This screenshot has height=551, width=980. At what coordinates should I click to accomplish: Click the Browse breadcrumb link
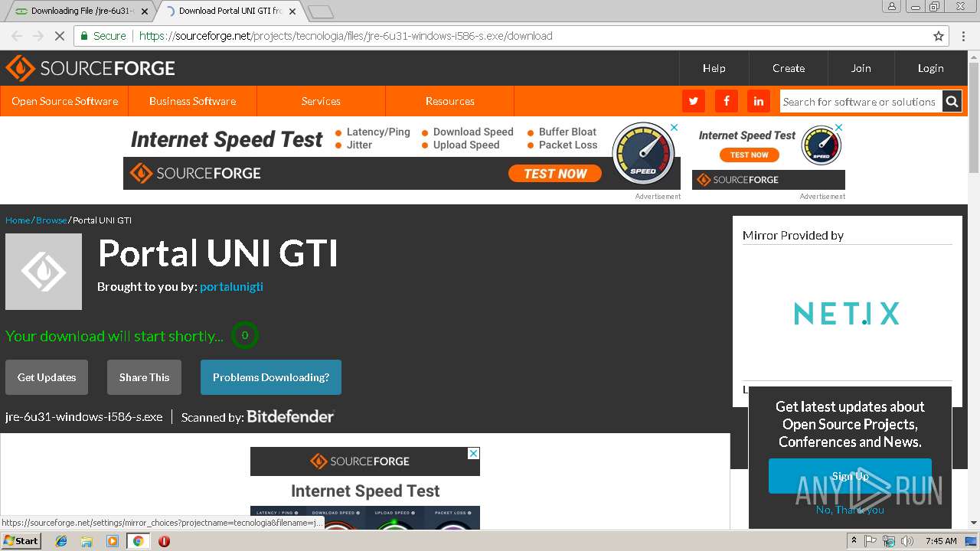click(x=51, y=220)
